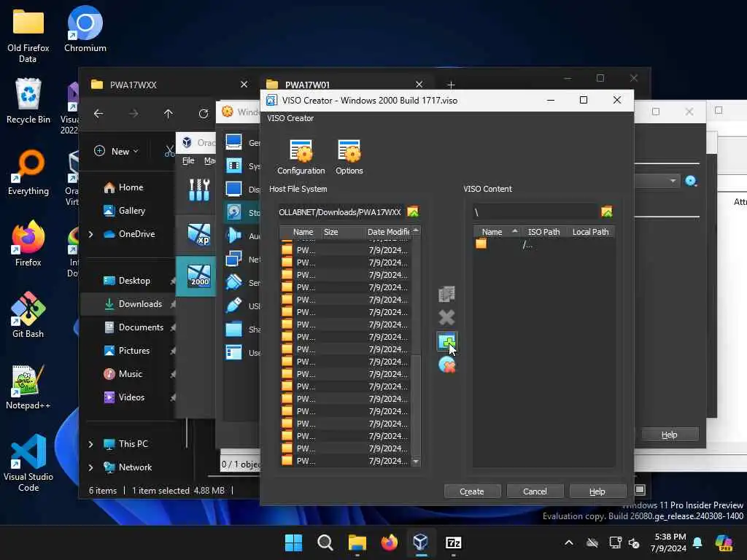Click the go-up folder icon beside VISO Content path
Image resolution: width=747 pixels, height=560 pixels.
click(x=606, y=211)
